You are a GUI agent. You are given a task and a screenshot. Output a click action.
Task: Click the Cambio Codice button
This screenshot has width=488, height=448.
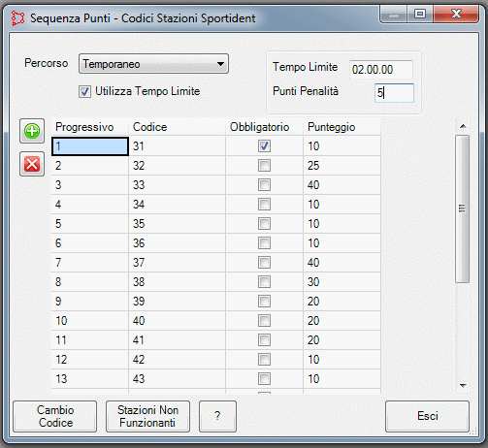55,416
